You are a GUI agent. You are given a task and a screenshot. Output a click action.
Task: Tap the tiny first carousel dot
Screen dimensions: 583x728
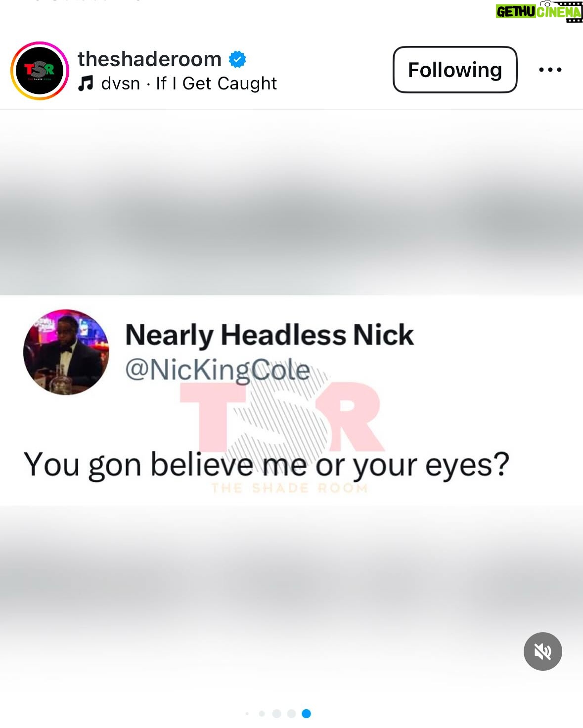(x=247, y=713)
